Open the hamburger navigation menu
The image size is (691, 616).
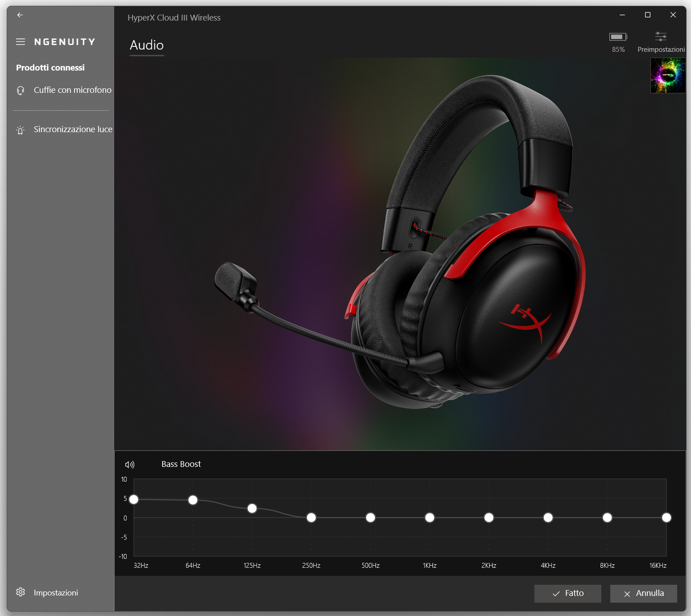21,42
